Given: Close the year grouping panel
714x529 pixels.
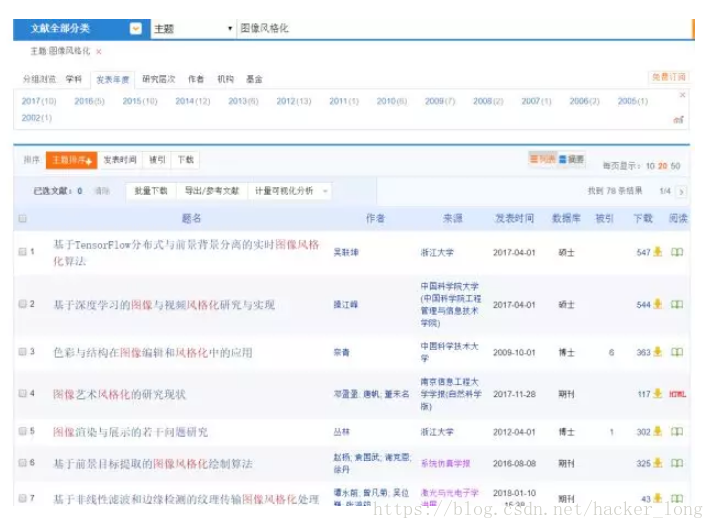Looking at the screenshot, I should tap(682, 95).
